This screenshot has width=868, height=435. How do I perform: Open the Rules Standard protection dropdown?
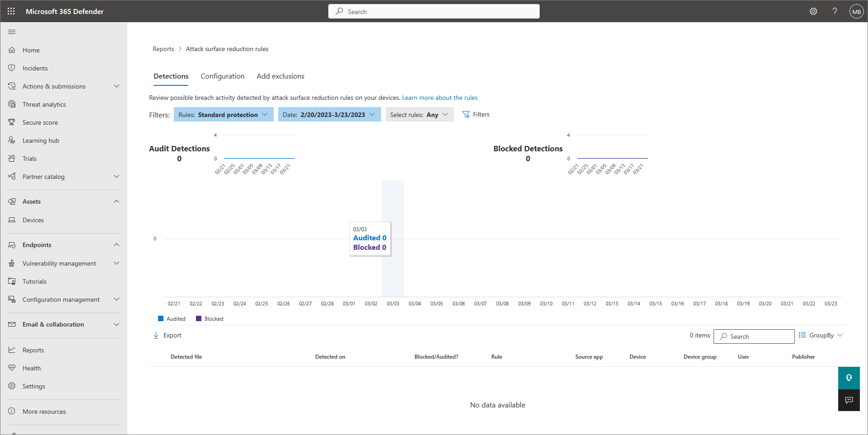[223, 115]
